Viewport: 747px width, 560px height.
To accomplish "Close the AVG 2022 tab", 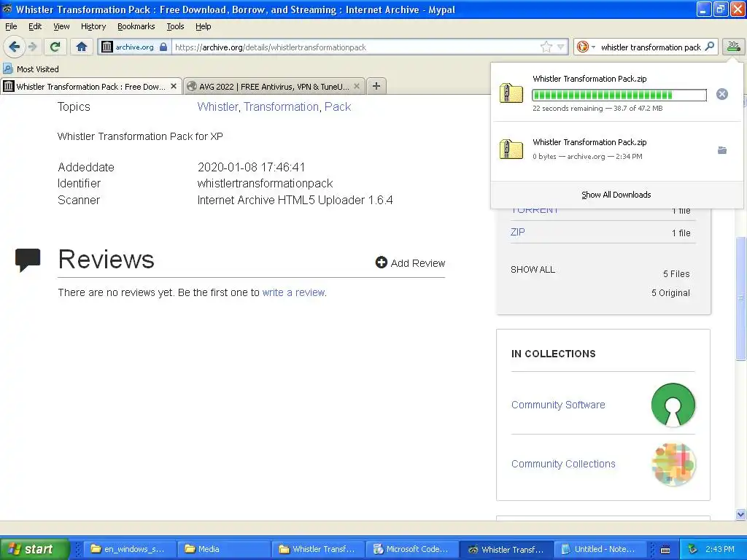I will pyautogui.click(x=356, y=86).
